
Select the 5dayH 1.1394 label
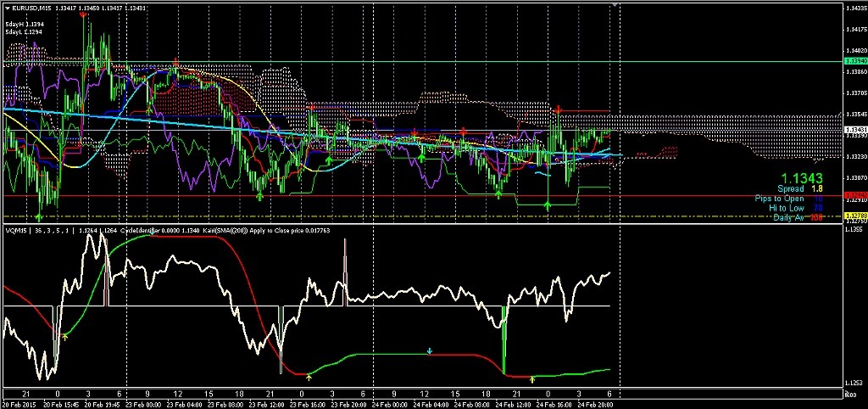25,25
